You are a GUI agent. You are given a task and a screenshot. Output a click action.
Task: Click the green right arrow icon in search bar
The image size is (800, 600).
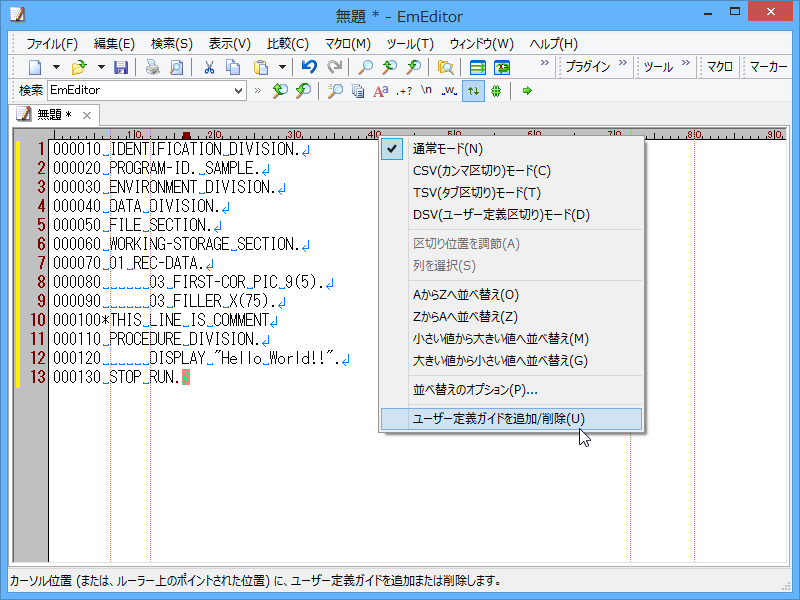tap(527, 91)
